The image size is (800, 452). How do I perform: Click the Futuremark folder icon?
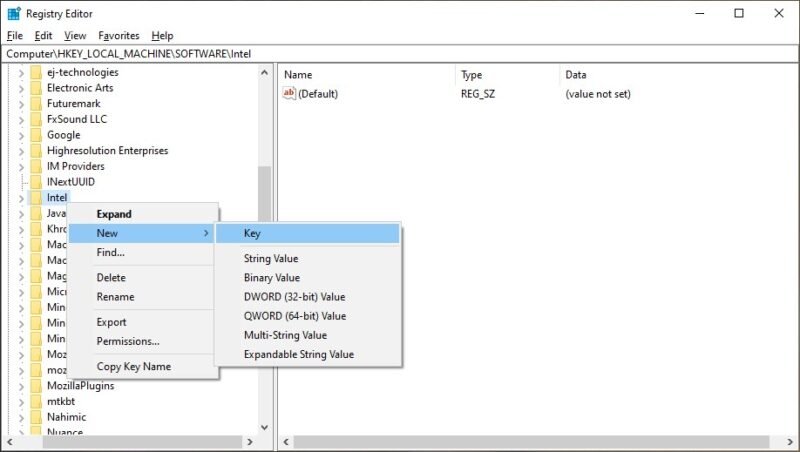click(36, 103)
